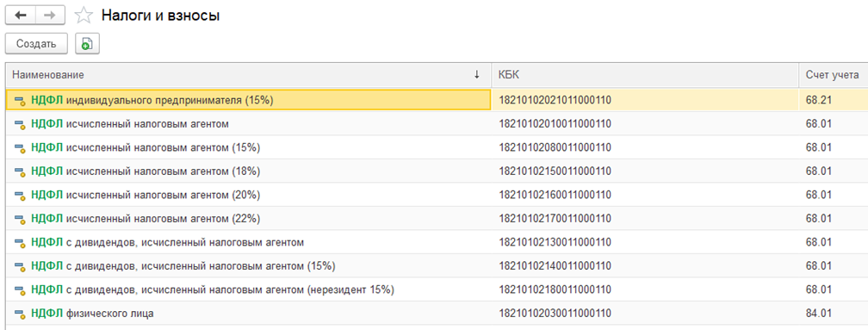Viewport: 868px width, 330px height.
Task: Click account 68.01 in исчисленный налоговым агентом (22%) row
Action: coord(819,219)
